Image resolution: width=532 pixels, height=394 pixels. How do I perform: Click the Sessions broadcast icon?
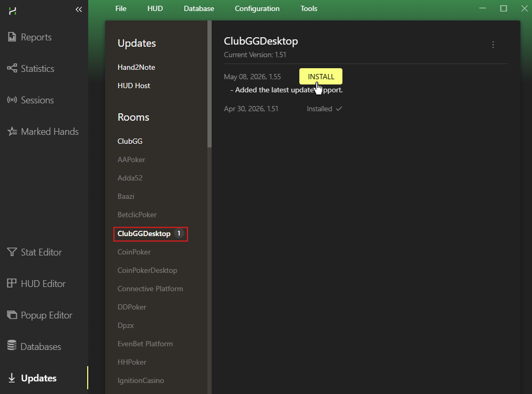tap(12, 100)
